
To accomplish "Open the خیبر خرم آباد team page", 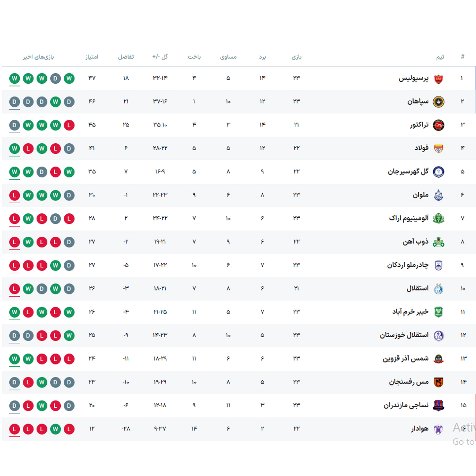I will click(410, 312).
